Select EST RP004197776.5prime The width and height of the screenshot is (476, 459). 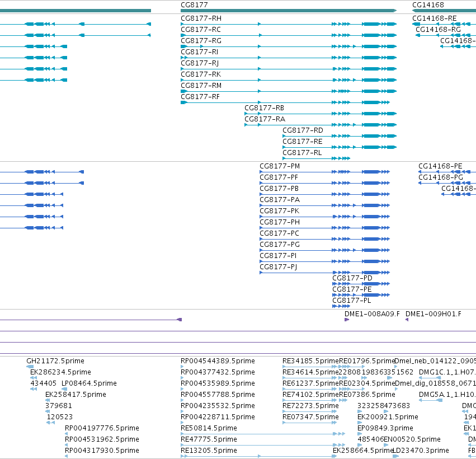(x=102, y=428)
